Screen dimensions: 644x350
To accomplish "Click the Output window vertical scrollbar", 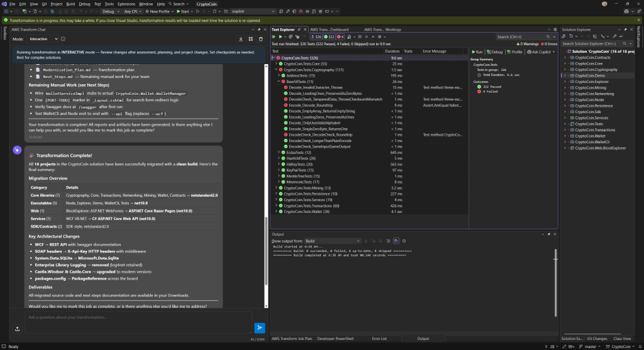I will [556, 283].
